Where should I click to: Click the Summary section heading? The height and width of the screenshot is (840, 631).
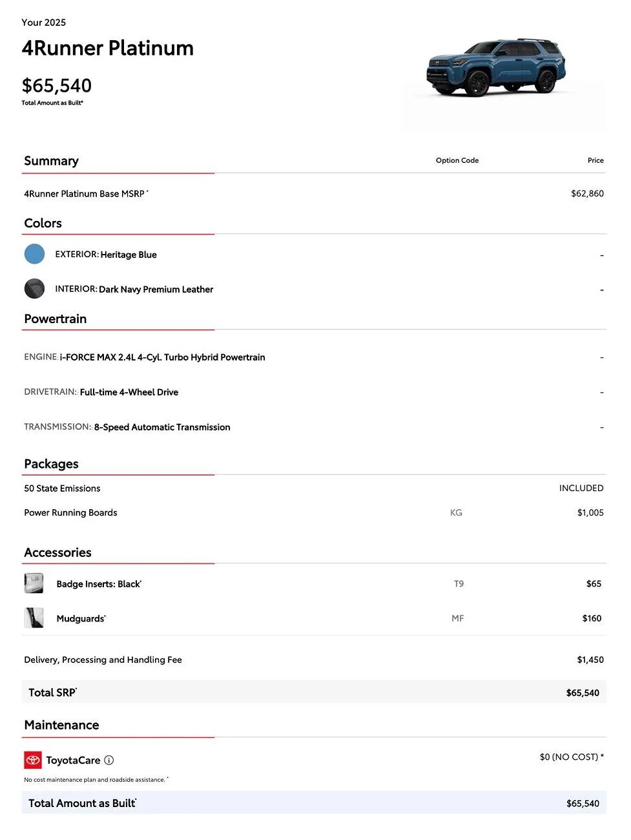[x=51, y=161]
